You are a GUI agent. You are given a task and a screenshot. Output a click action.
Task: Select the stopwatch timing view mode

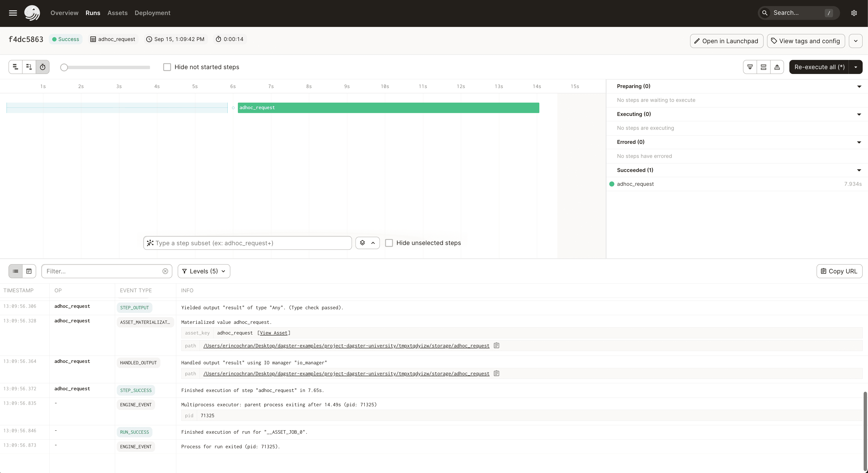[x=42, y=67]
